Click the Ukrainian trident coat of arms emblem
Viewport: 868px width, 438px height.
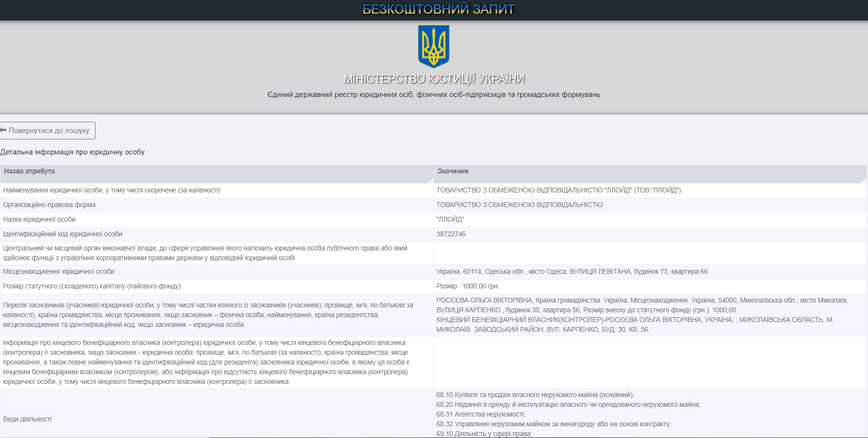click(434, 47)
